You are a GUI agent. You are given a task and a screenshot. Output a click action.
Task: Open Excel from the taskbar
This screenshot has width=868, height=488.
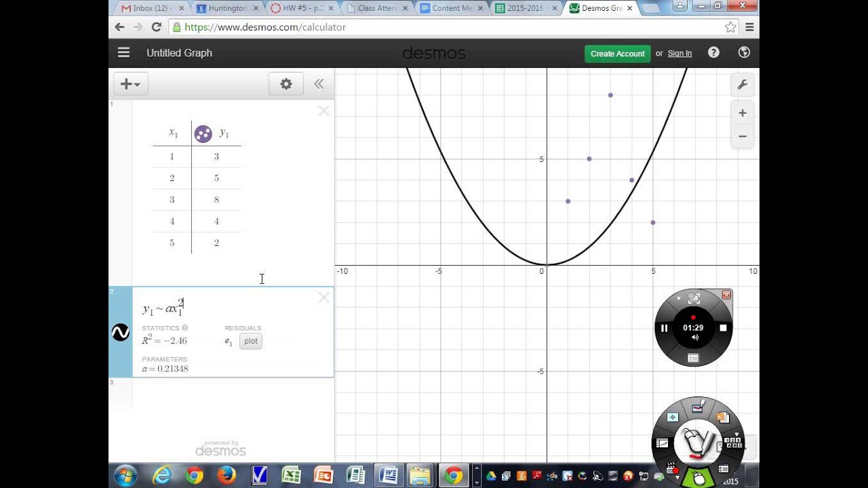coord(292,476)
